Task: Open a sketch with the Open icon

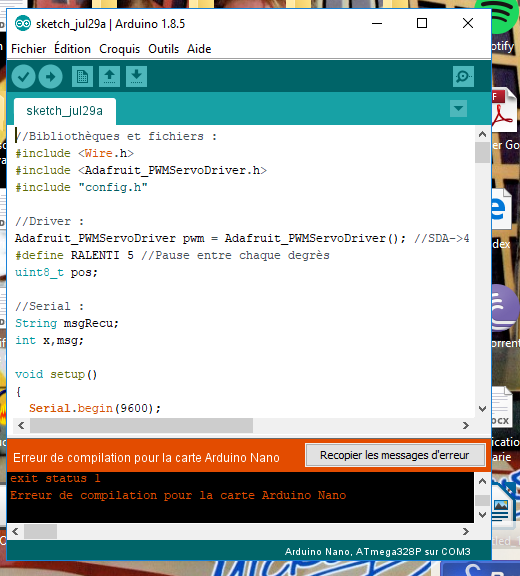Action: click(x=109, y=76)
